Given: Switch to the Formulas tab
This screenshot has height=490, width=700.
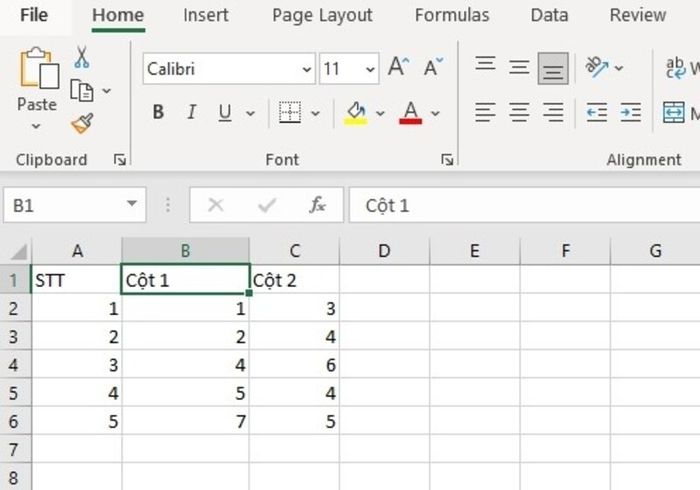Looking at the screenshot, I should (452, 15).
